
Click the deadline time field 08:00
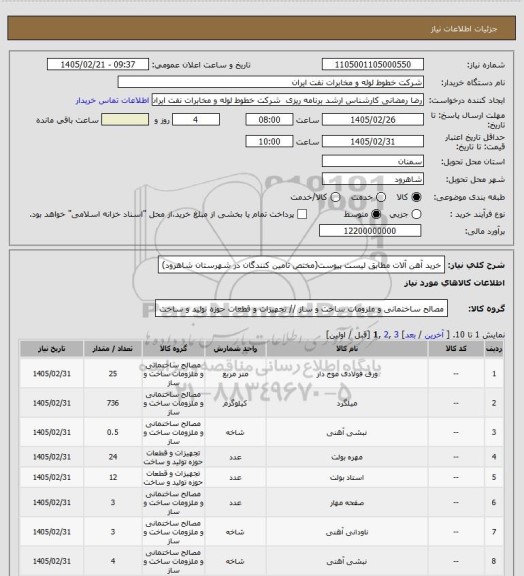point(269,120)
